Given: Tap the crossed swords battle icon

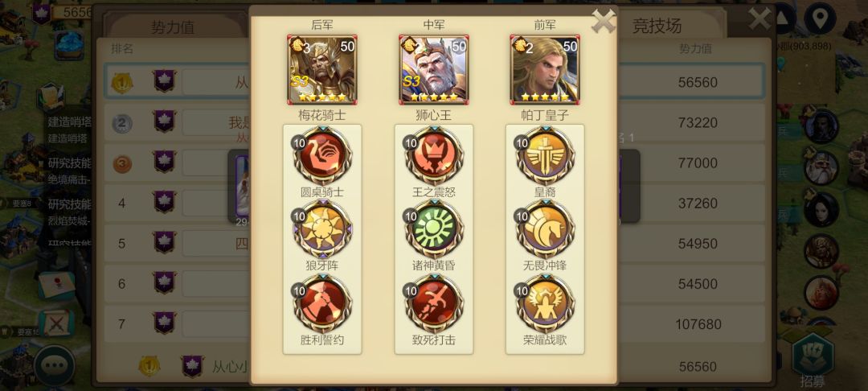Looking at the screenshot, I should point(56,323).
